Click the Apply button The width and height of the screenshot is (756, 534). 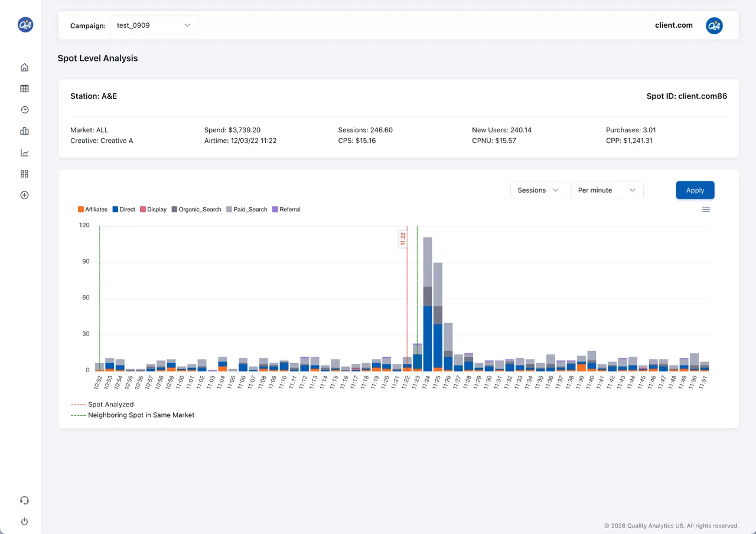(695, 190)
